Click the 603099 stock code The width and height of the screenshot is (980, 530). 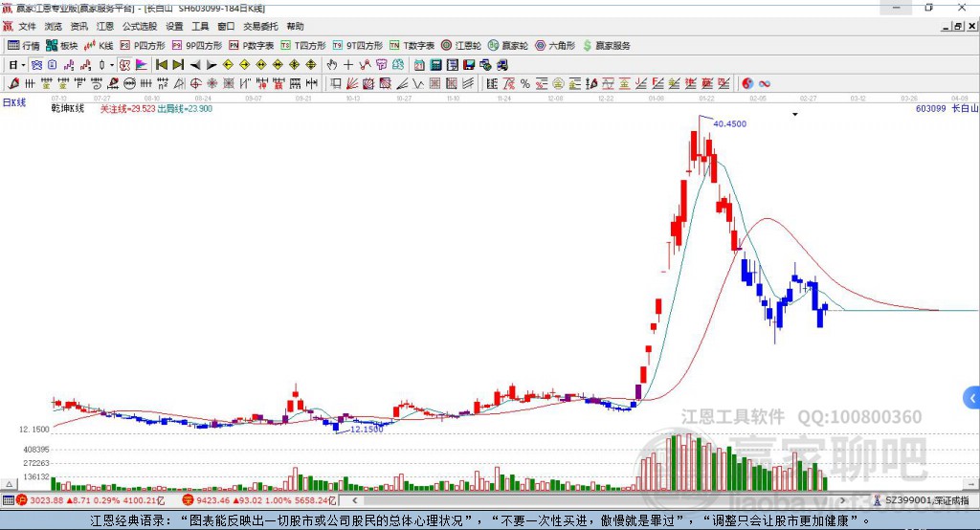pos(930,109)
